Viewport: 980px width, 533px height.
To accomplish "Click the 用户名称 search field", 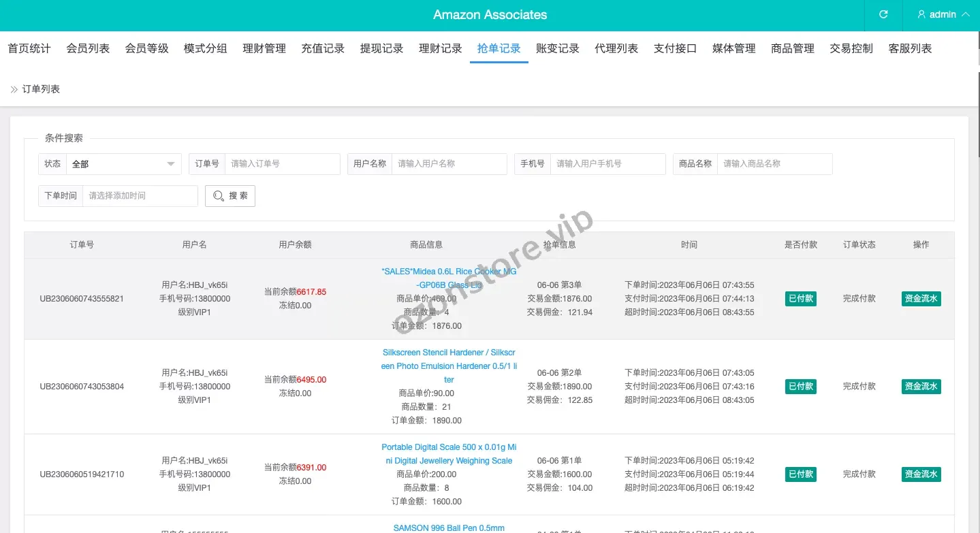I will coord(449,164).
